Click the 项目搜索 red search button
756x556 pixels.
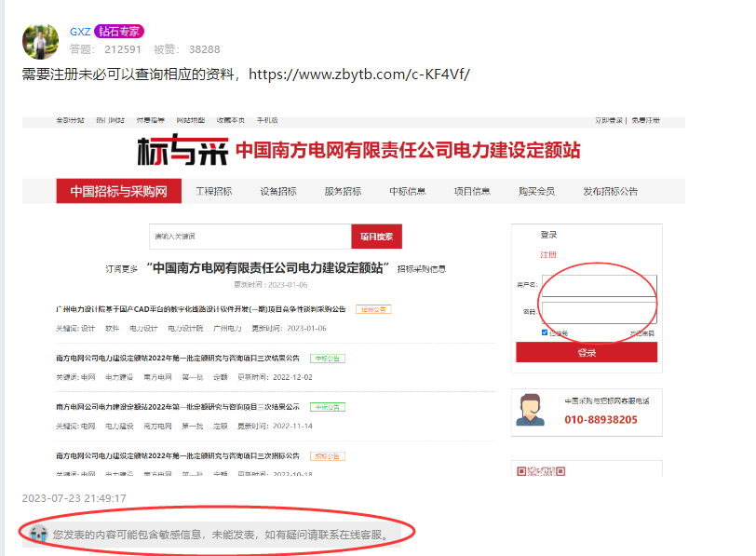point(376,237)
